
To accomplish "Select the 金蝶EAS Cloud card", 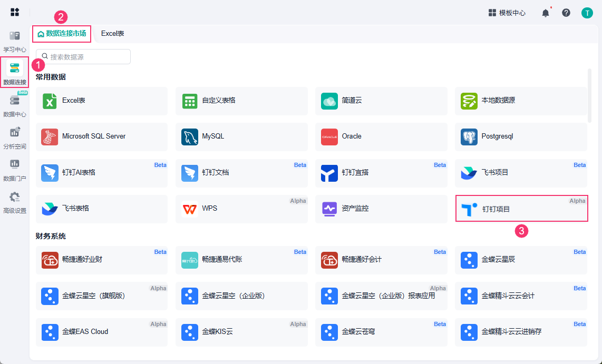I will pos(102,332).
